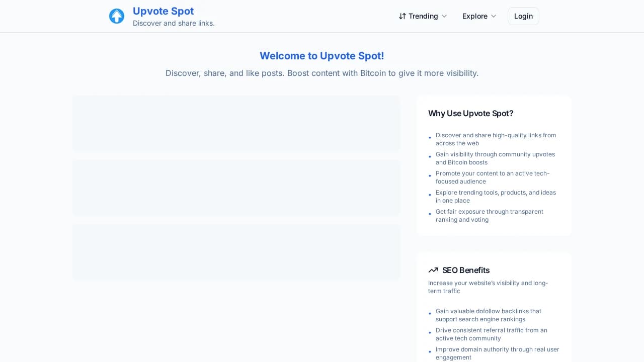Click the Upvote Spot title link
The height and width of the screenshot is (362, 644).
pyautogui.click(x=163, y=11)
